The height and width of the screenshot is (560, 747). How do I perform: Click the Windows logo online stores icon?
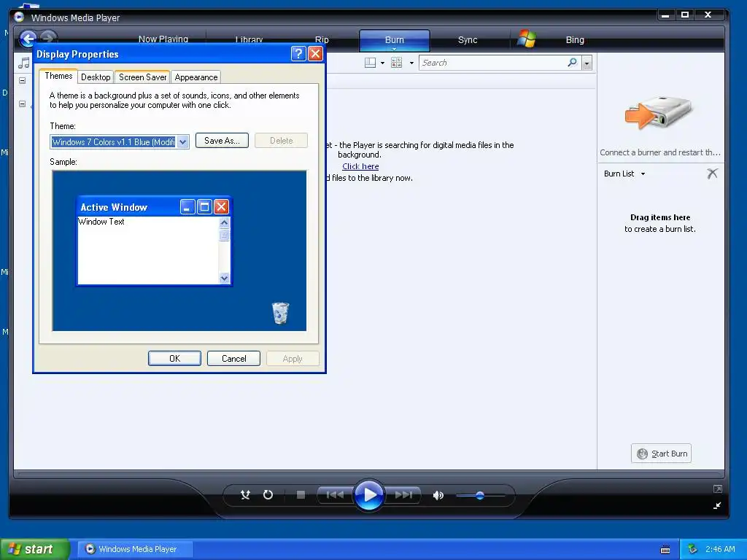(527, 39)
